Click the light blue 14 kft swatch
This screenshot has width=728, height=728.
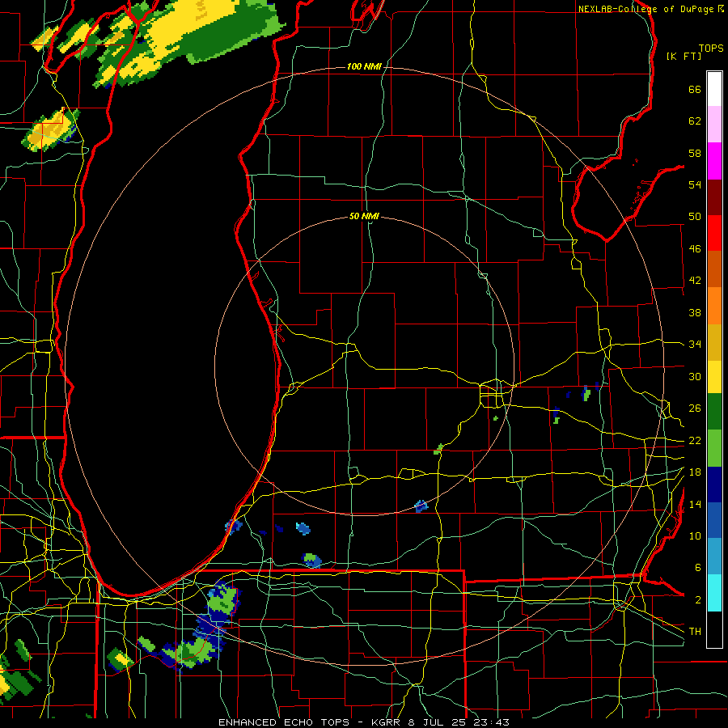tap(714, 557)
